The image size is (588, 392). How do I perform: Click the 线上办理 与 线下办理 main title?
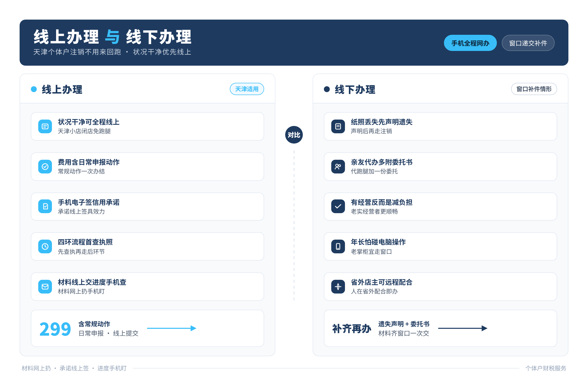(x=113, y=37)
